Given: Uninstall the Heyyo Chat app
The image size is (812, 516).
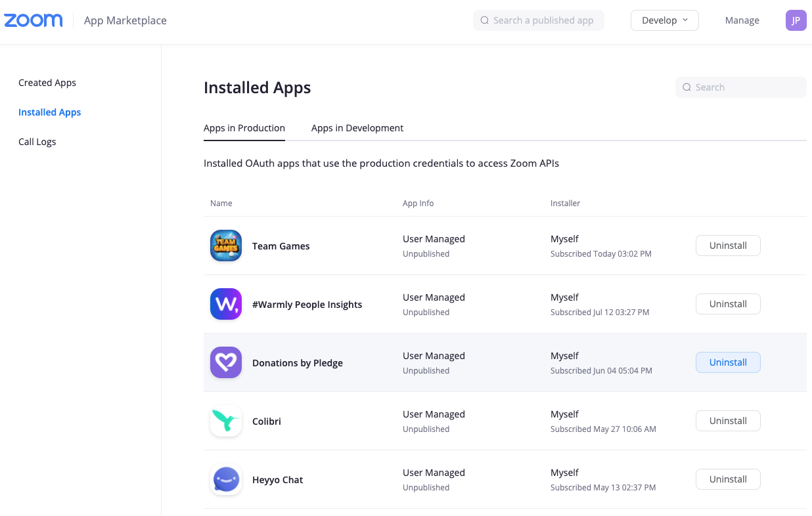Looking at the screenshot, I should (x=728, y=479).
